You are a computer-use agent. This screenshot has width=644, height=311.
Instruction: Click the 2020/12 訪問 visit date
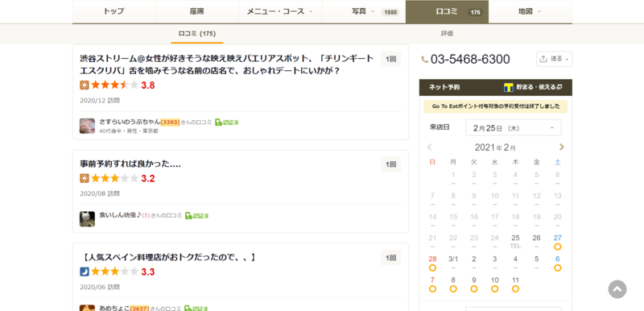pos(100,100)
